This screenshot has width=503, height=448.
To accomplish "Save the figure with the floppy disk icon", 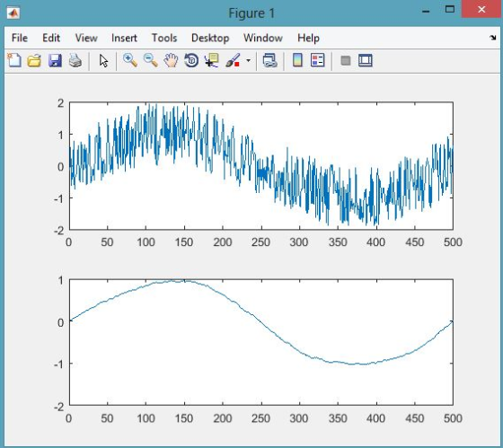I will (x=55, y=60).
